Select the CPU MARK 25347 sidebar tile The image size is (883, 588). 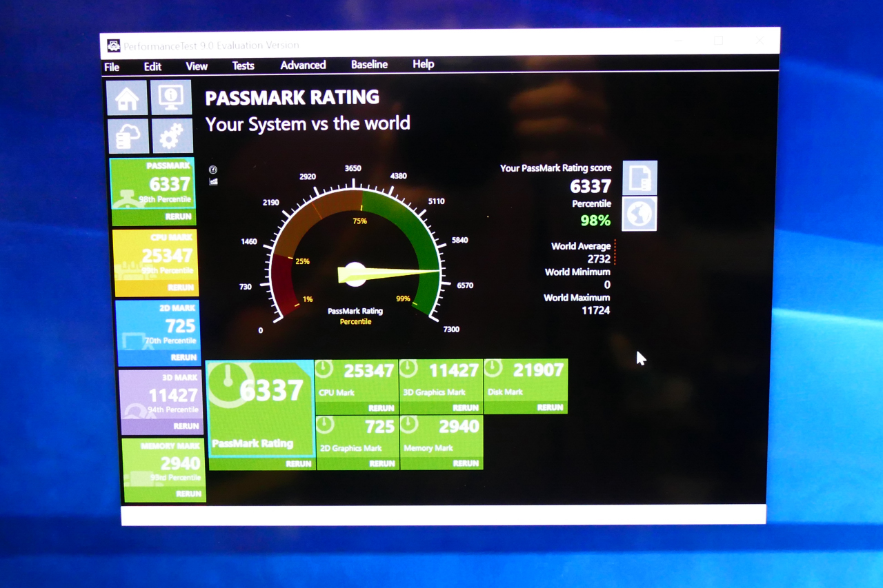pos(155,256)
